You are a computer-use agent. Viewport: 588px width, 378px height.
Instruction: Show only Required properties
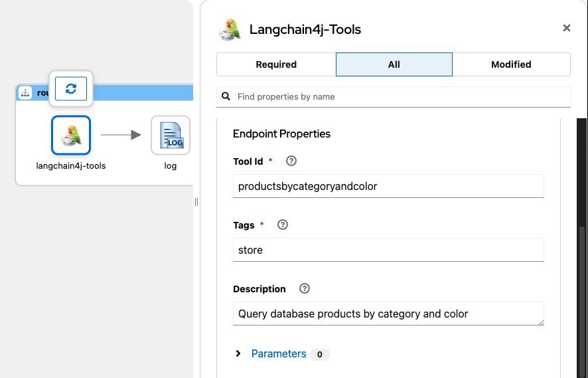point(276,64)
